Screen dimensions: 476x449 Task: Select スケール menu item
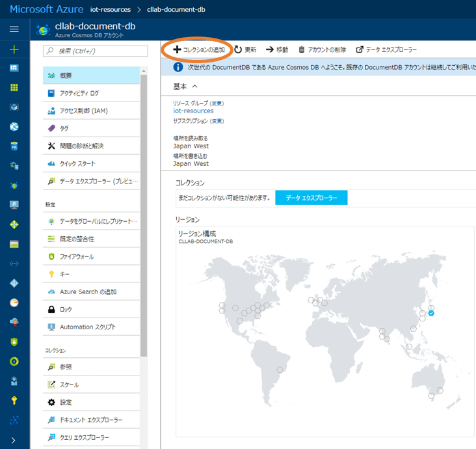coord(91,385)
